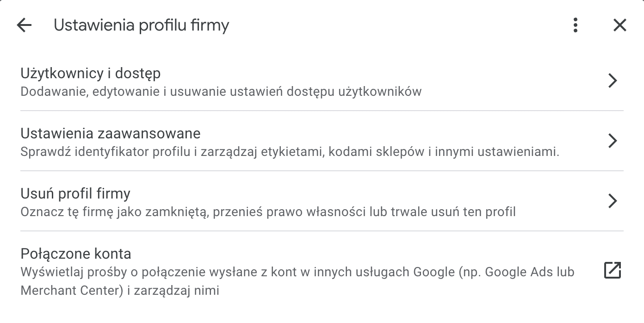Image resolution: width=644 pixels, height=323 pixels.
Task: Open the Usuń profil firmy chevron
Action: point(613,201)
